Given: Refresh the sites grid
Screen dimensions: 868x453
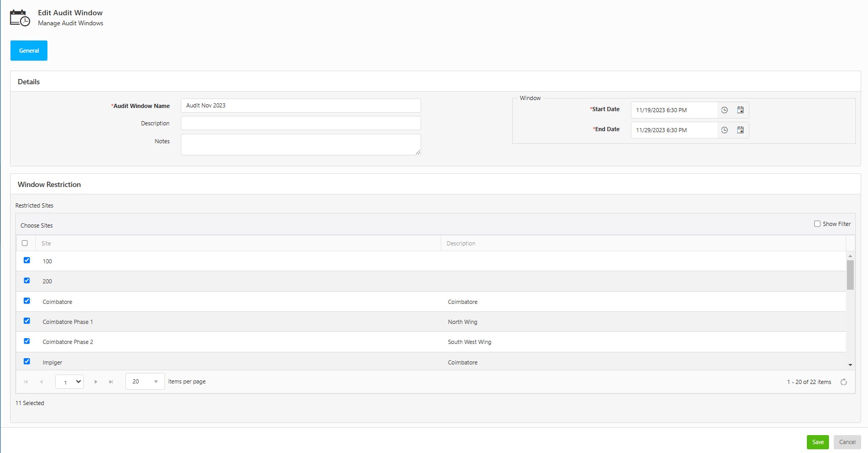Looking at the screenshot, I should click(843, 382).
